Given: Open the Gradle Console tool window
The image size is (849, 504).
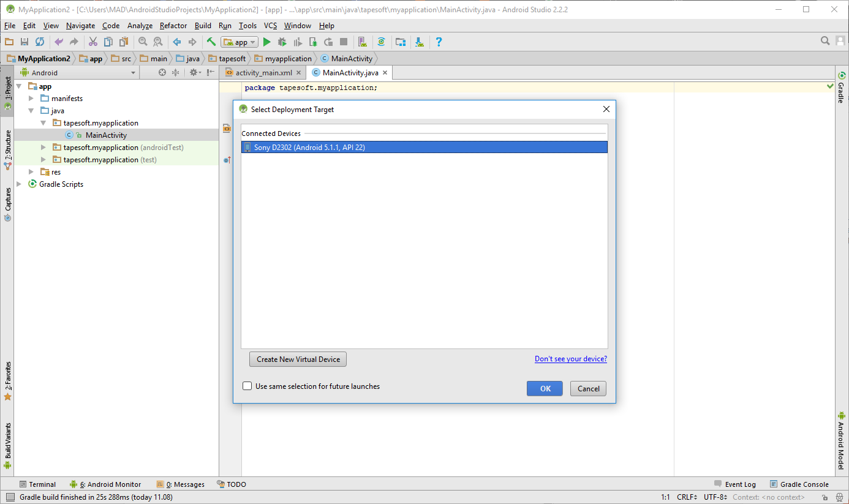Looking at the screenshot, I should click(799, 484).
